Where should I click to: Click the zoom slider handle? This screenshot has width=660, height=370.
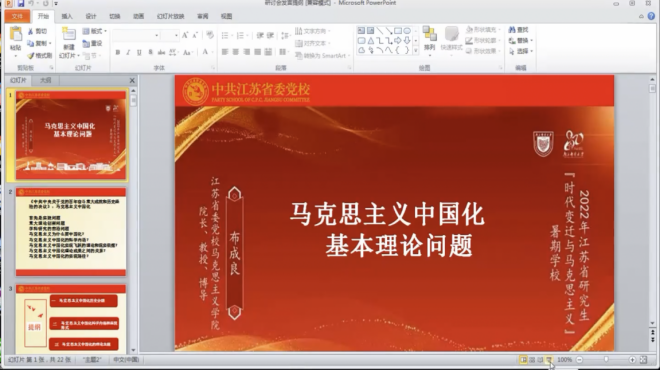[x=606, y=360]
